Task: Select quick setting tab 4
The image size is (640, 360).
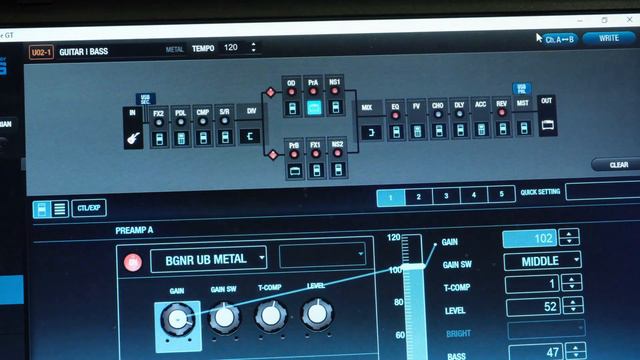Action: (474, 195)
